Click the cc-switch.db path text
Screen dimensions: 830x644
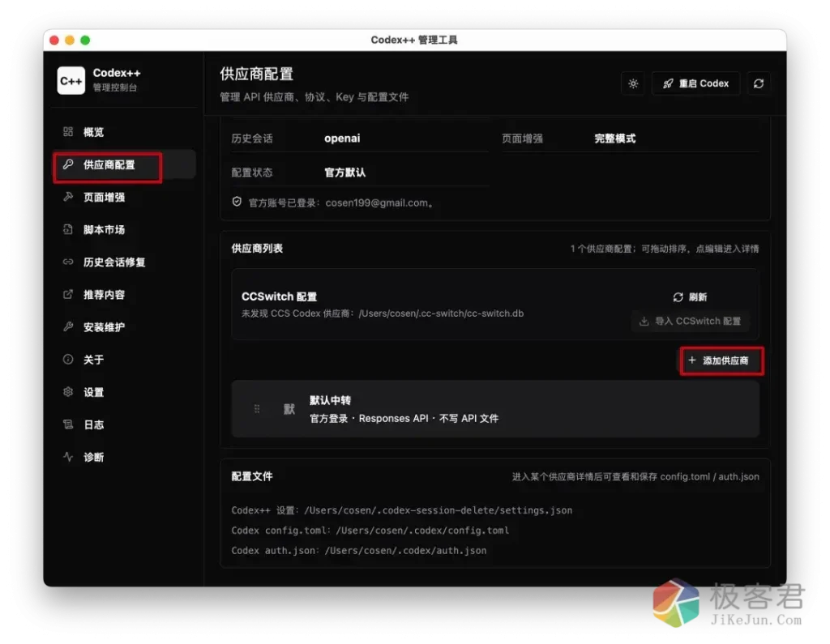(441, 313)
